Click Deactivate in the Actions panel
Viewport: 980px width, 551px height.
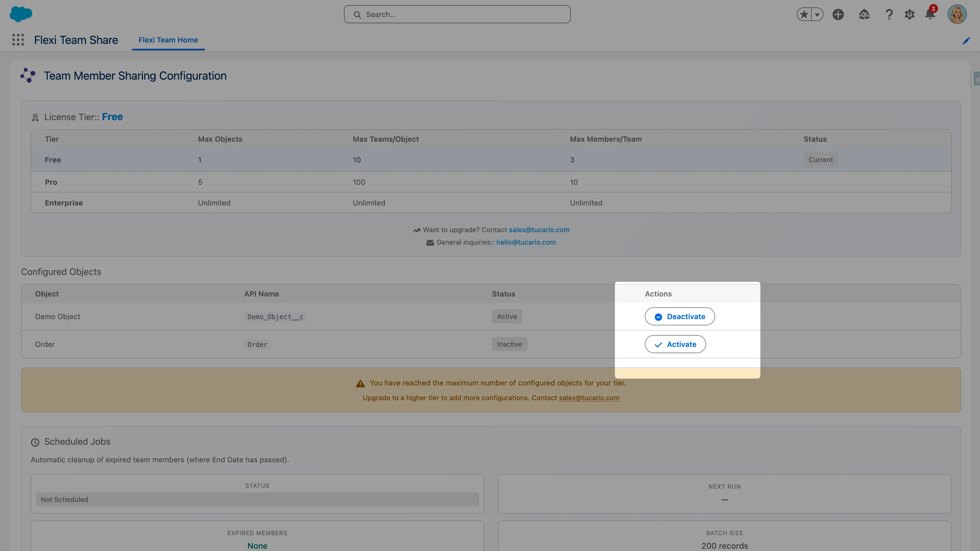pyautogui.click(x=679, y=316)
